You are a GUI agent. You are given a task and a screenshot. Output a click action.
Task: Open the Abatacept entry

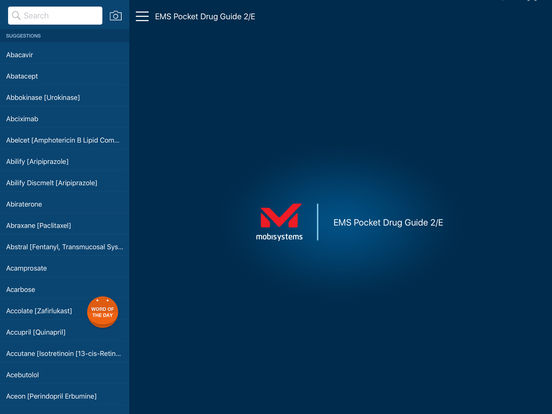click(x=64, y=76)
